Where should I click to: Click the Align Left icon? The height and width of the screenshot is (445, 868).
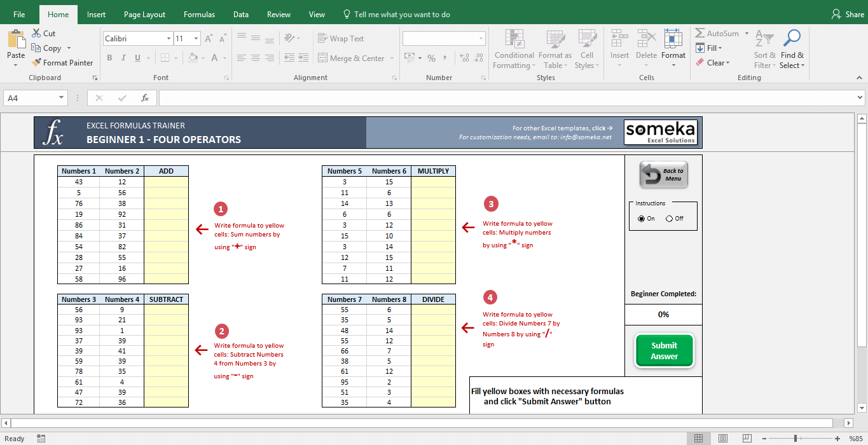pyautogui.click(x=241, y=58)
